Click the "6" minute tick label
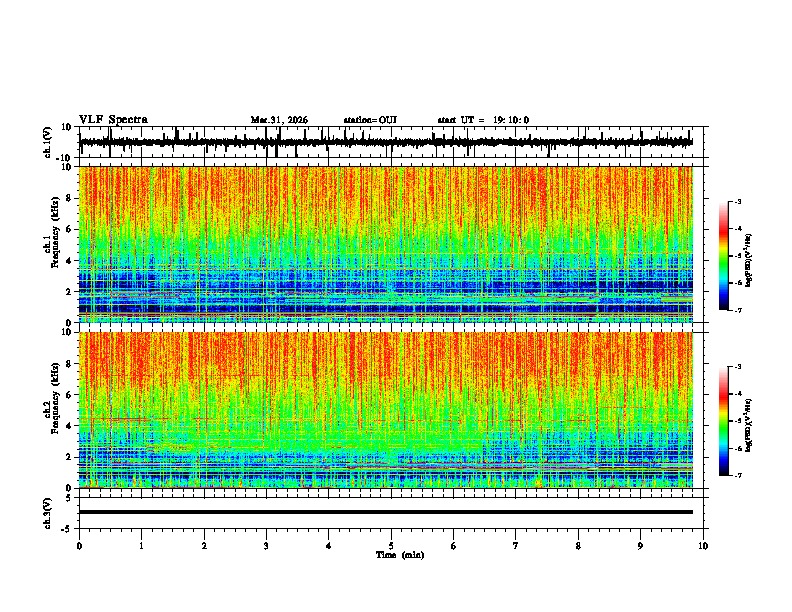Screen dimensions: 792x612 (x=454, y=546)
